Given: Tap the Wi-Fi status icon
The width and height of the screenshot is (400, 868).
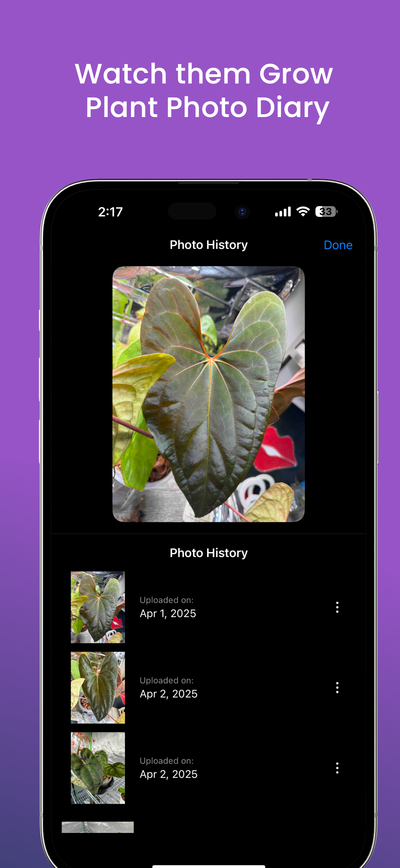Looking at the screenshot, I should point(303,212).
